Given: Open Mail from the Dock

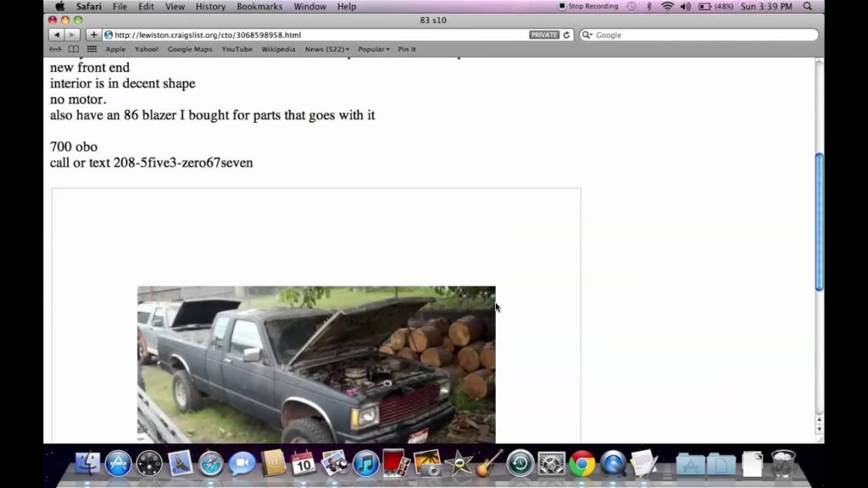Looking at the screenshot, I should click(x=180, y=463).
